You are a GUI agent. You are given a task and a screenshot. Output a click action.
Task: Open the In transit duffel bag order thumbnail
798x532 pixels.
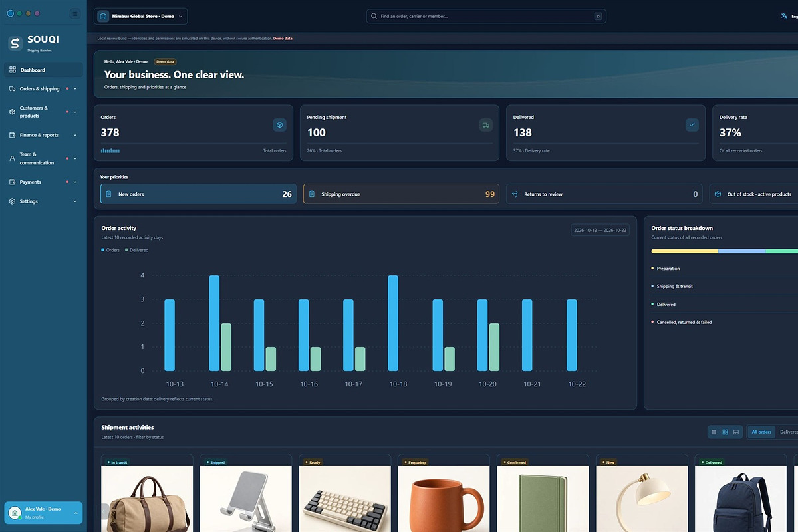[x=147, y=499]
